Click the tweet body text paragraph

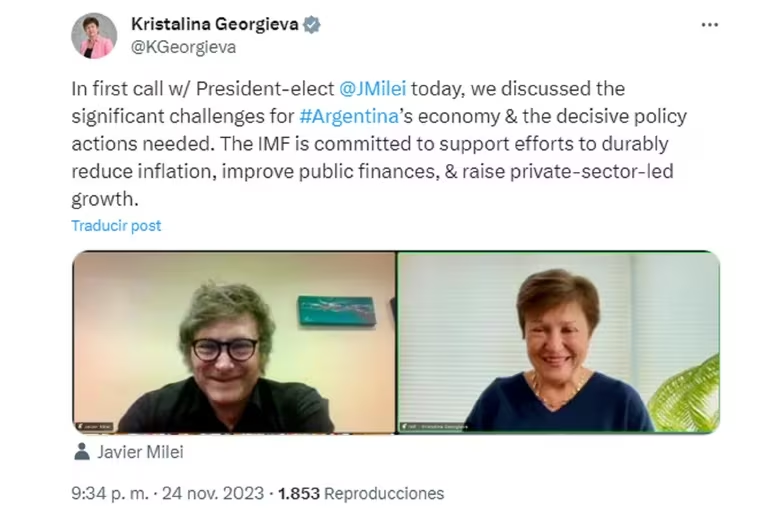378,143
